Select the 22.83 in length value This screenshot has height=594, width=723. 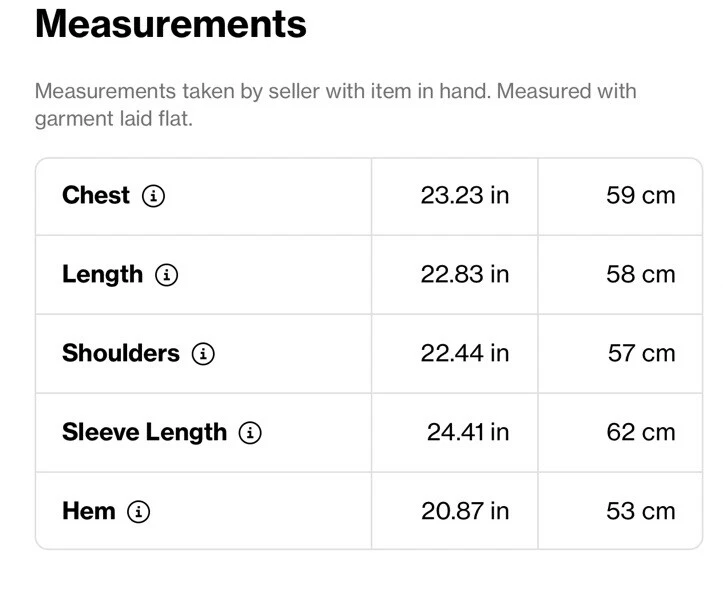click(x=464, y=275)
